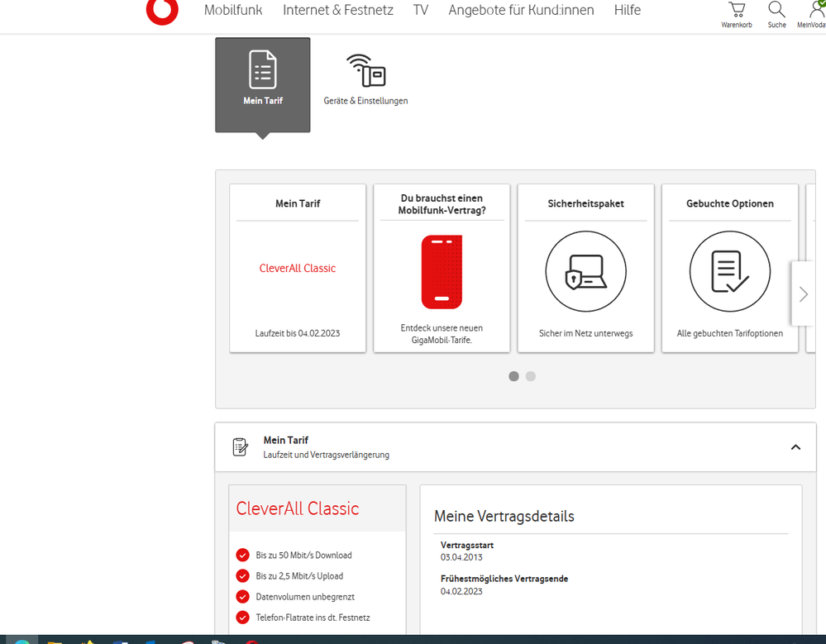This screenshot has width=826, height=644.
Task: Click the Vodafone logo
Action: click(x=162, y=11)
